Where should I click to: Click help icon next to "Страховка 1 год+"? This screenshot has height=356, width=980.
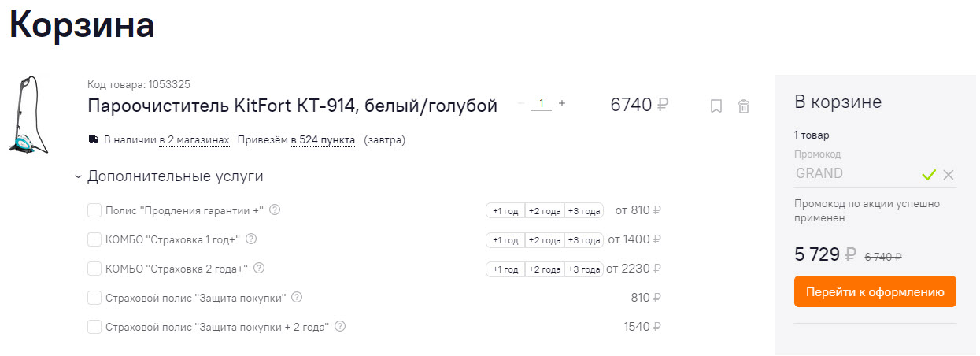click(252, 239)
